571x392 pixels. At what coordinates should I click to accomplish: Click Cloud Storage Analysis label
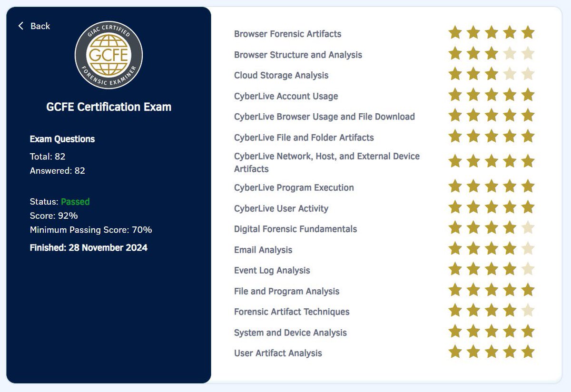(x=281, y=75)
